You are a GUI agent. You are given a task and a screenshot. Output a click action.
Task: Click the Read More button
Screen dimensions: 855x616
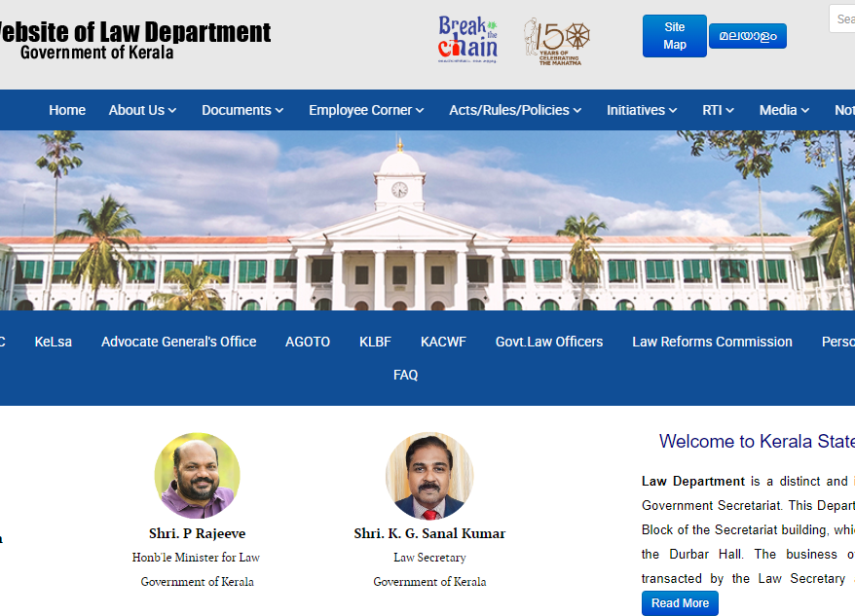point(680,603)
